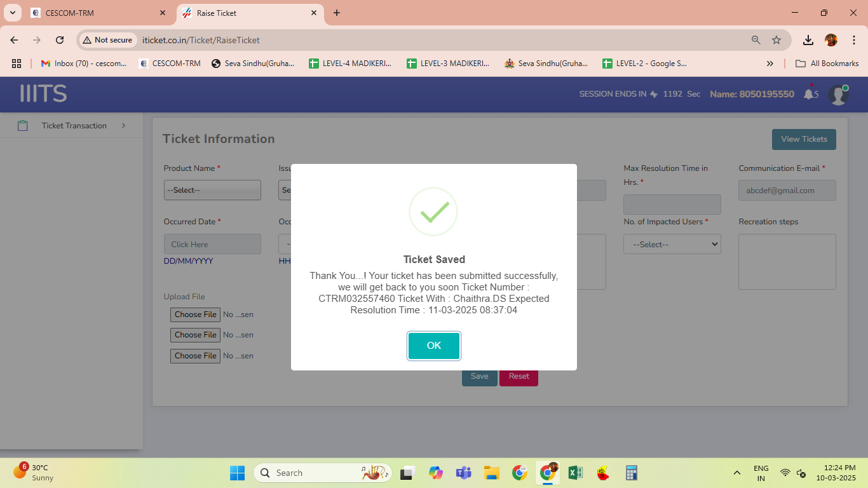
Task: Open Excel from the taskbar
Action: (575, 473)
